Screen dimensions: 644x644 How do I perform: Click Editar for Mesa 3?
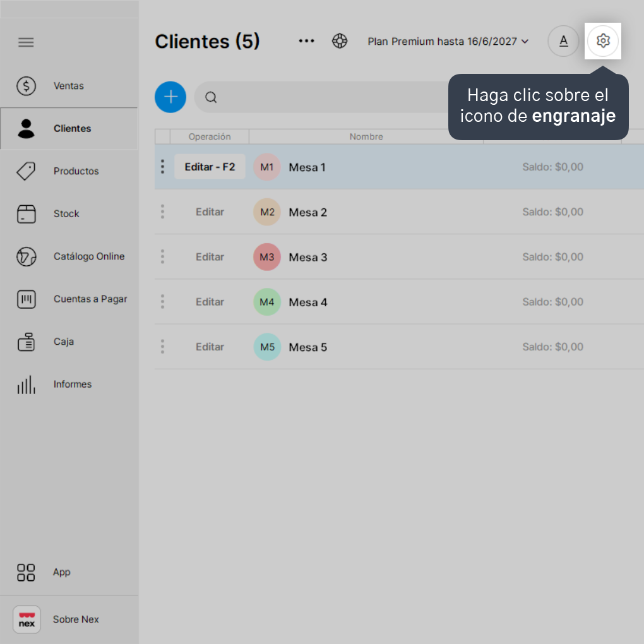coord(210,257)
